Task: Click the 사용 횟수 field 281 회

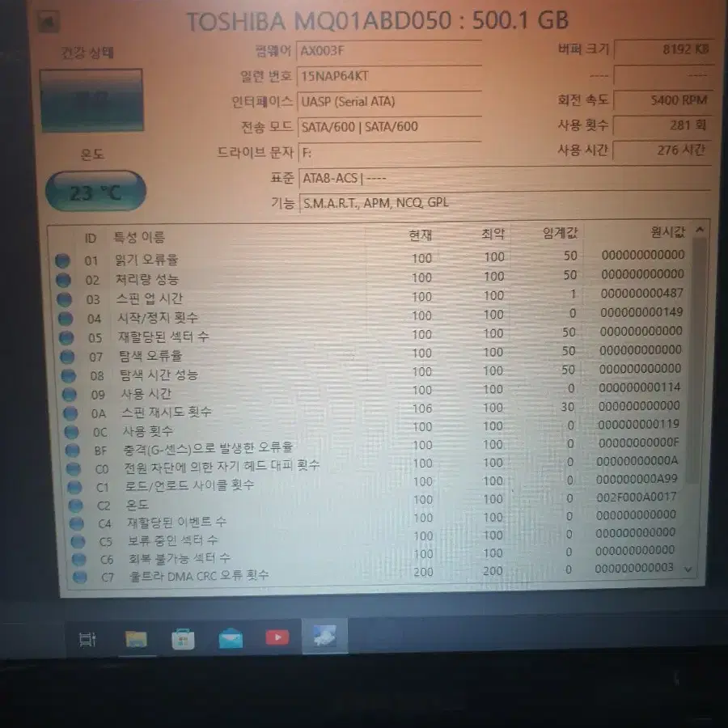Action: (662, 125)
